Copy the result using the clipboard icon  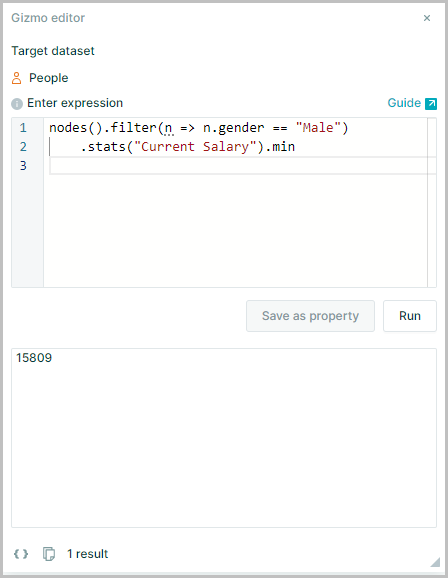[x=49, y=554]
